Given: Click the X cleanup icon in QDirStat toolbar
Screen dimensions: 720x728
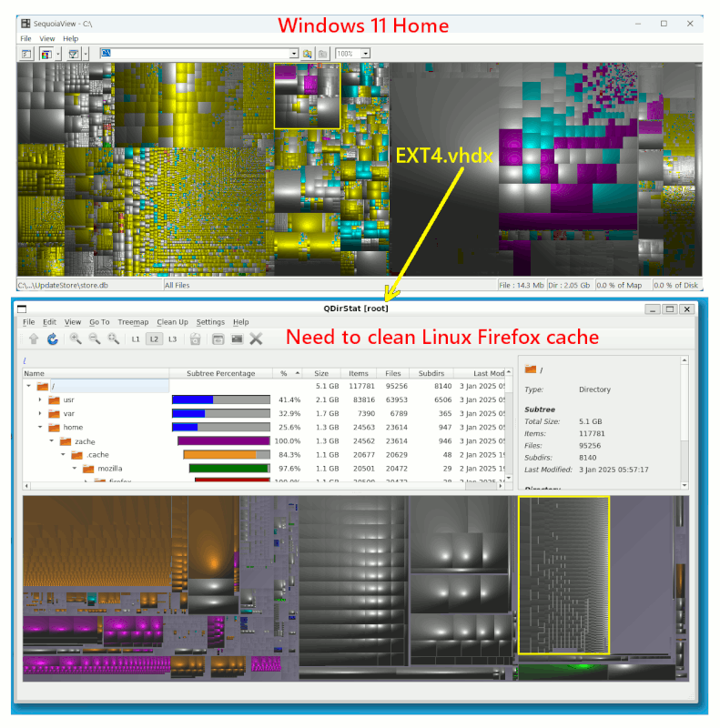Looking at the screenshot, I should (x=256, y=339).
